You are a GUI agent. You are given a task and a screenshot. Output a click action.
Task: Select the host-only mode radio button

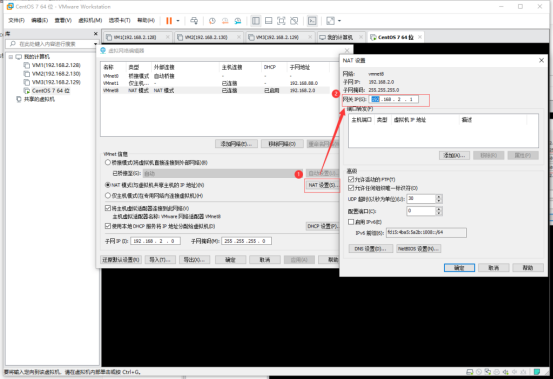108,195
